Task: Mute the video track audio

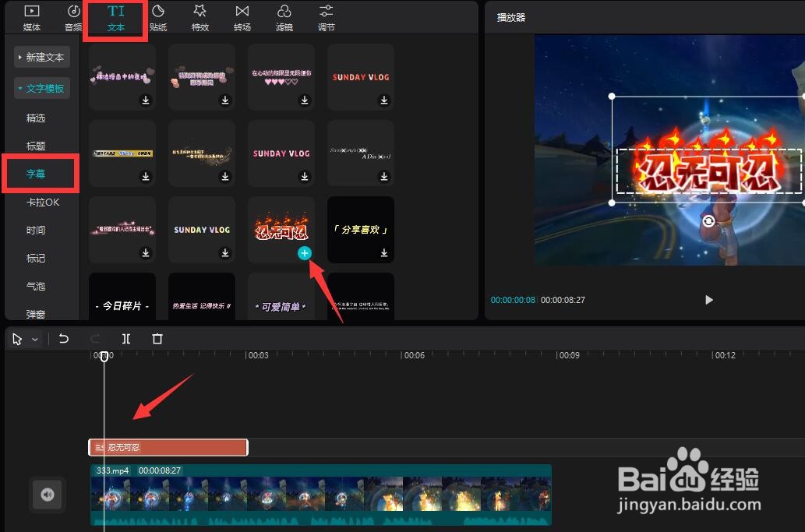Action: tap(48, 495)
